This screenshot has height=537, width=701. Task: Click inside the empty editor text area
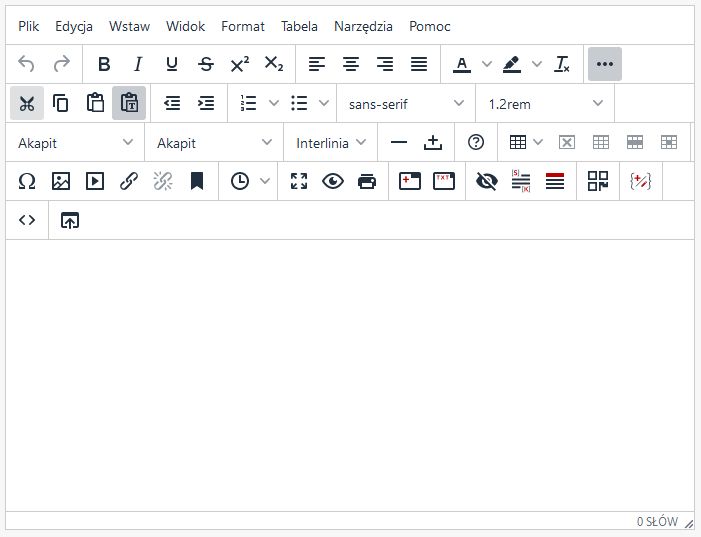click(350, 375)
